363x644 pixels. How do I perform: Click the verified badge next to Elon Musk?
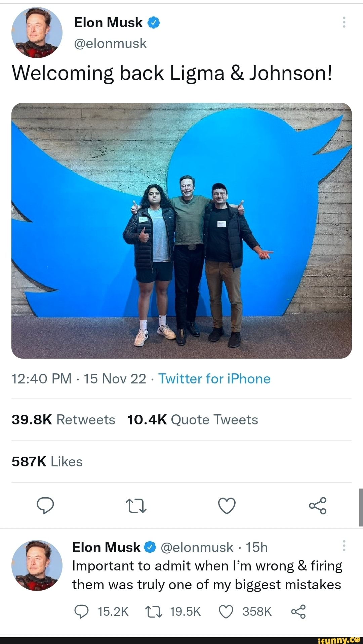153,22
